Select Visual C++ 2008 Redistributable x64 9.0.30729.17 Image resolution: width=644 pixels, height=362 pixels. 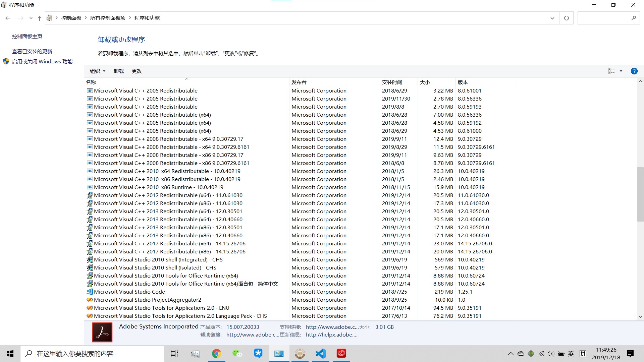pyautogui.click(x=301, y=139)
